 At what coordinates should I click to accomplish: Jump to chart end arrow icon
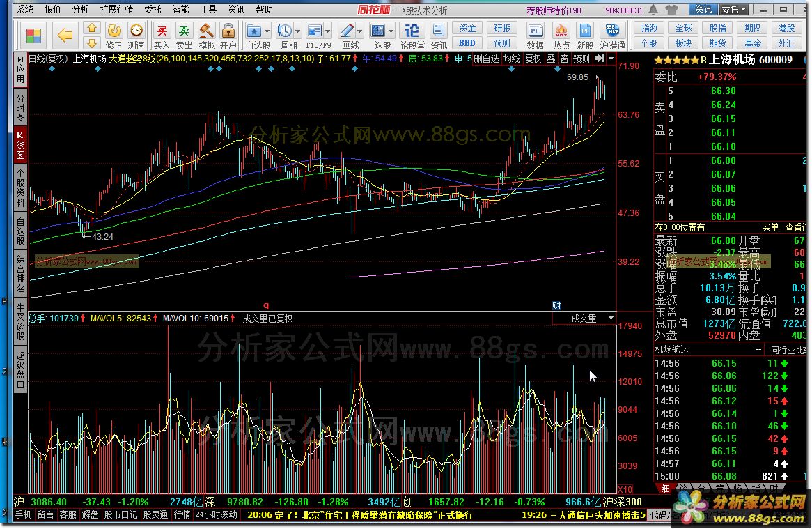(599, 59)
